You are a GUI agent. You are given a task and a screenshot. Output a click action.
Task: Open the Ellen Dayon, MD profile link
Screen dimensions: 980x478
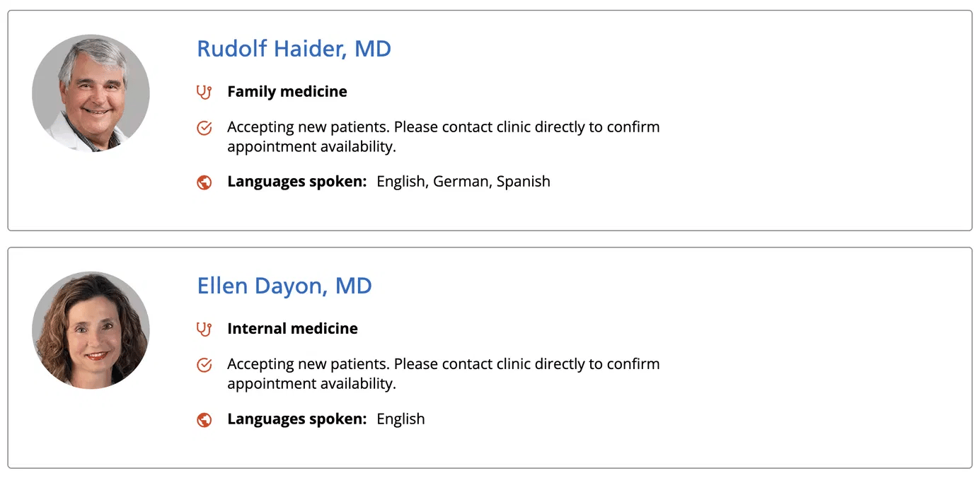(284, 286)
